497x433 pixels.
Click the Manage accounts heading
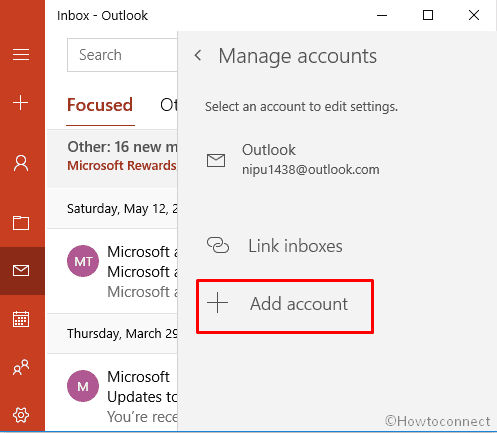click(x=298, y=56)
